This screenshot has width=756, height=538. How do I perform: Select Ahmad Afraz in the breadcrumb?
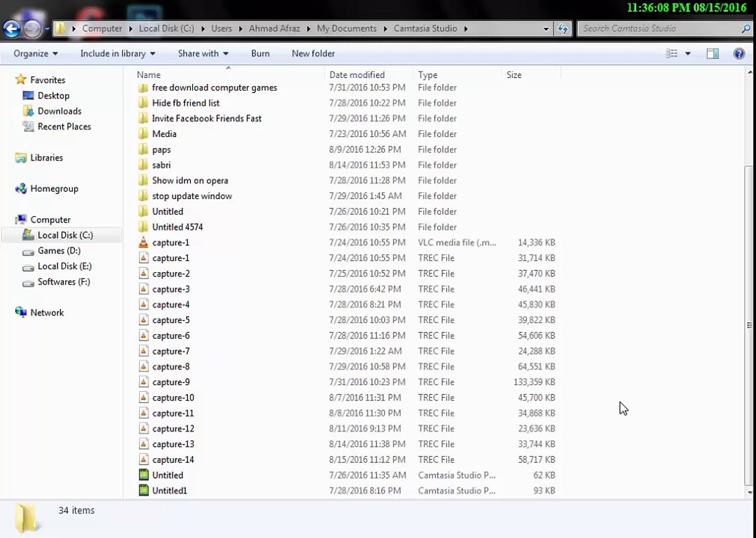[274, 29]
